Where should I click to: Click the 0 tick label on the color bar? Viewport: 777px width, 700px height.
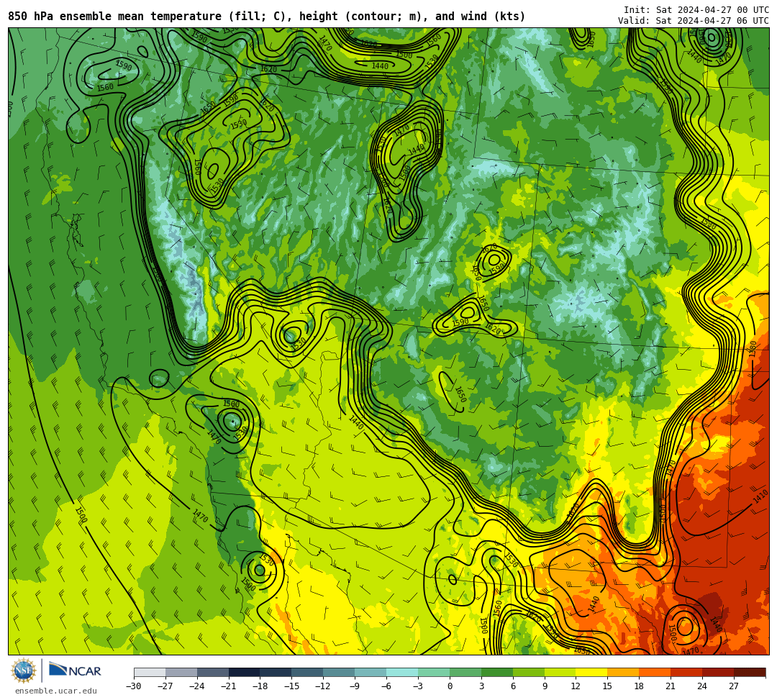pyautogui.click(x=450, y=686)
